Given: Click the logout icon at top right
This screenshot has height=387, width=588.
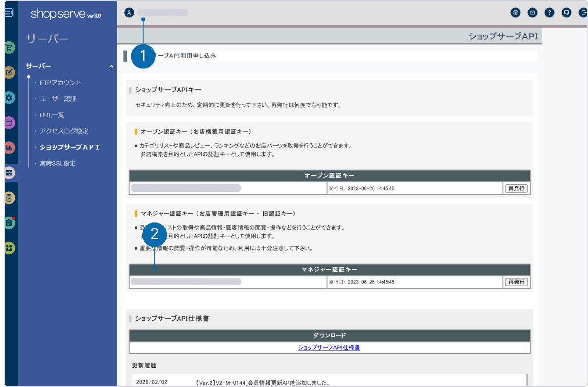Looking at the screenshot, I should [x=583, y=13].
